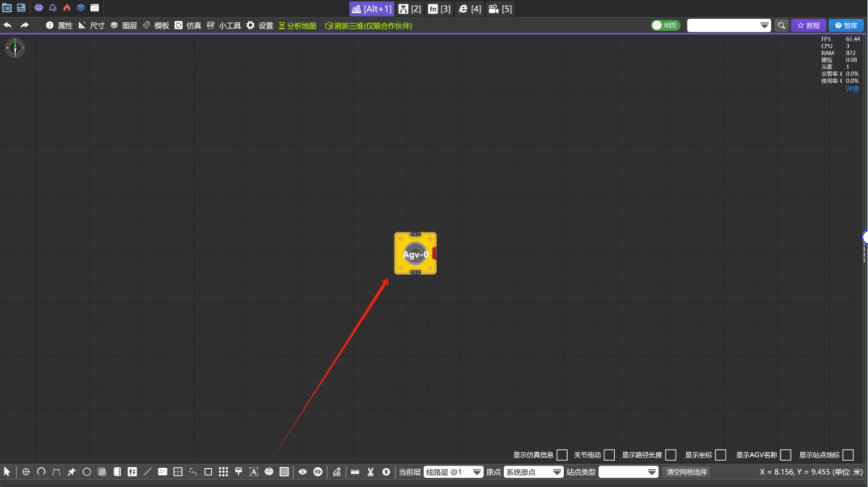Select the pin marker tool
This screenshot has height=487, width=868.
(71, 472)
